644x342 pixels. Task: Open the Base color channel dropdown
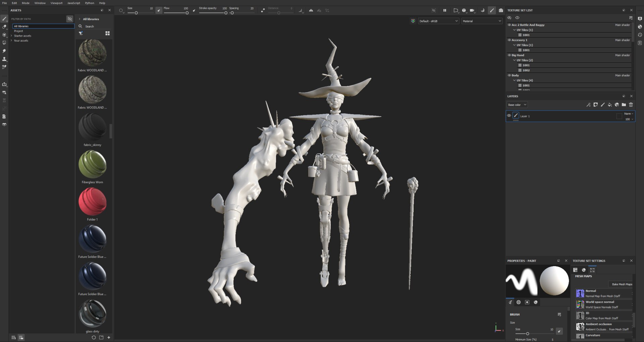(x=517, y=105)
